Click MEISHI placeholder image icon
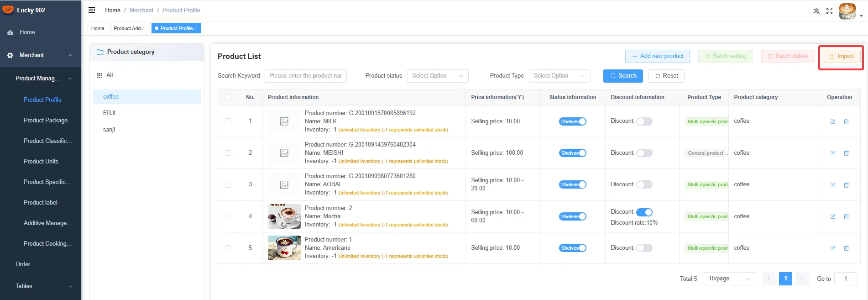This screenshot has width=868, height=300. coord(284,153)
